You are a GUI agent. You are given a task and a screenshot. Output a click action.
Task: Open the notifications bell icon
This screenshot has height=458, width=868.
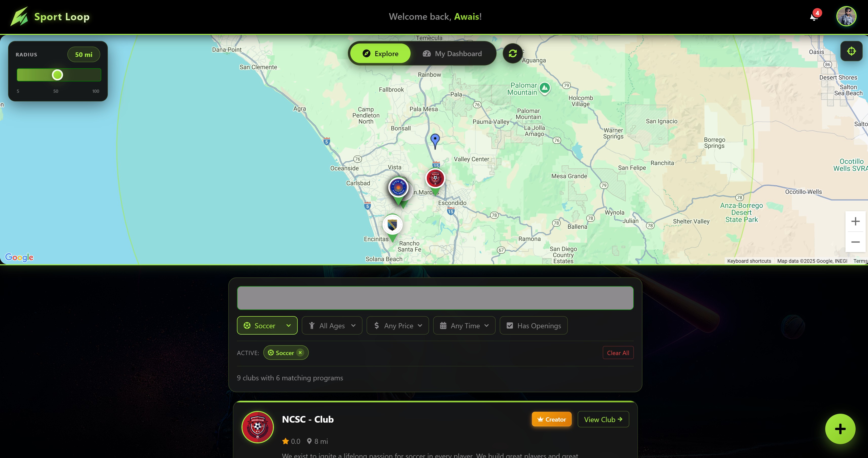point(814,16)
